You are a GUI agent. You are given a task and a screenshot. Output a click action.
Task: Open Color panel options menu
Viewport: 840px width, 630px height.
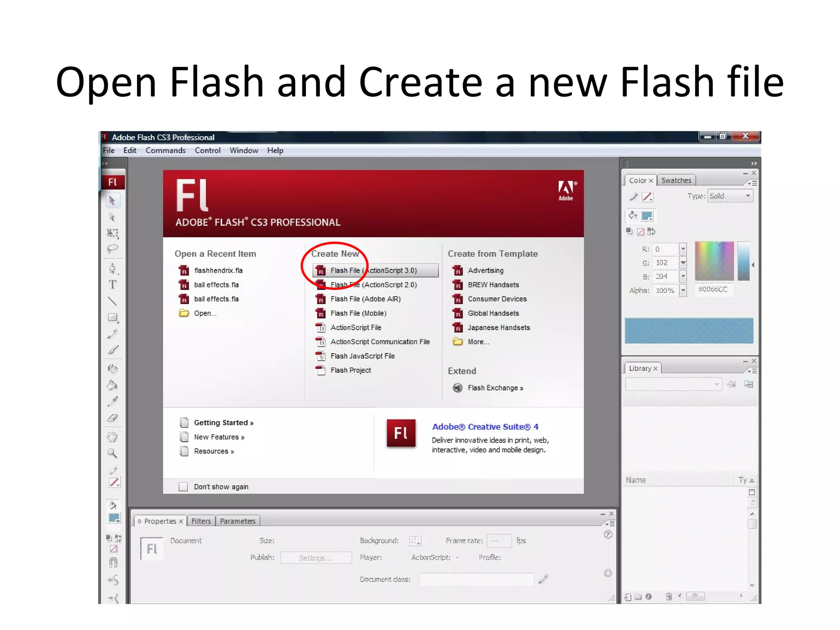point(752,183)
